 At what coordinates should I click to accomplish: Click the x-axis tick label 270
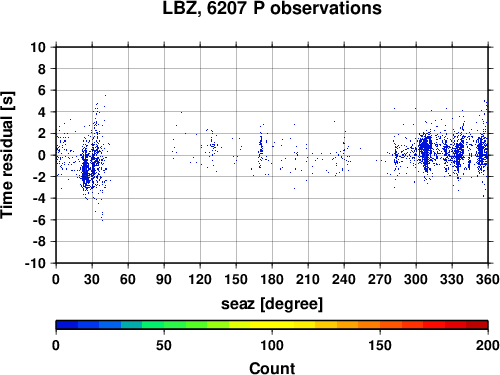pos(380,279)
